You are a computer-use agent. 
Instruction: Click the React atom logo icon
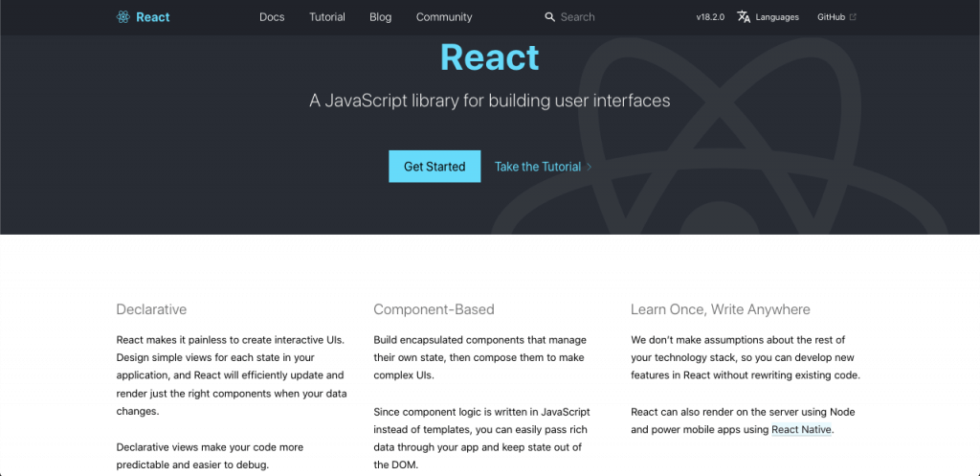point(123,17)
